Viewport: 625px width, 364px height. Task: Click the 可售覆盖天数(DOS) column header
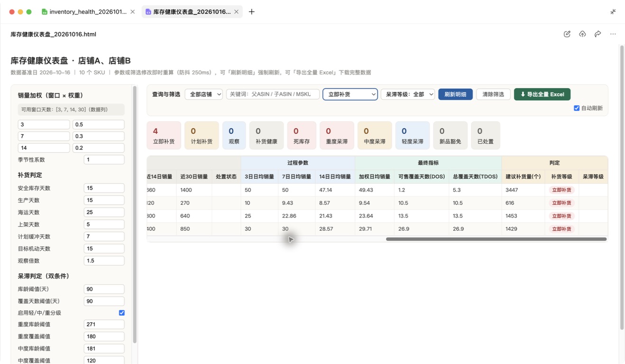(421, 177)
